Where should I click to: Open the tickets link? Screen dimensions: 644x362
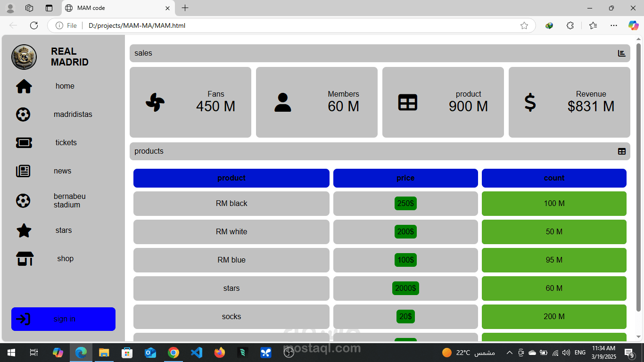pyautogui.click(x=66, y=143)
